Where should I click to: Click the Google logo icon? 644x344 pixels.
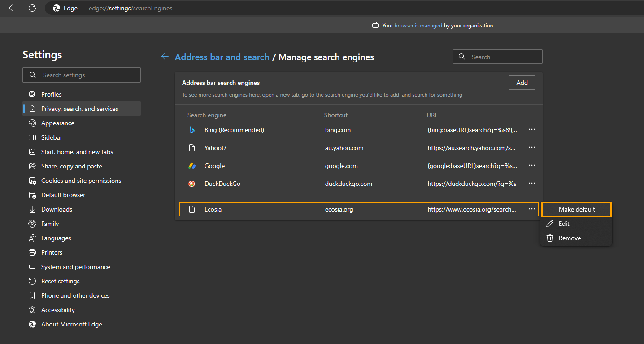point(191,166)
